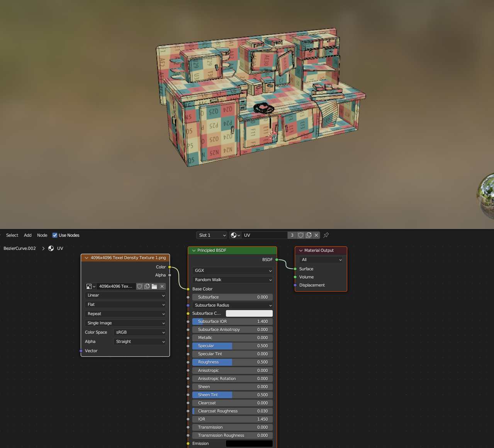494x448 pixels.
Task: Open the Add menu
Action: [x=28, y=235]
